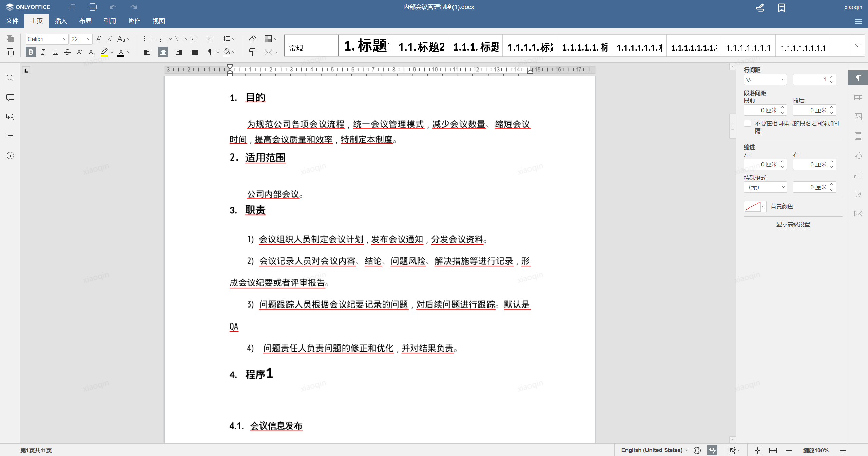Switch to the 视图 tab
This screenshot has width=868, height=456.
(x=159, y=21)
